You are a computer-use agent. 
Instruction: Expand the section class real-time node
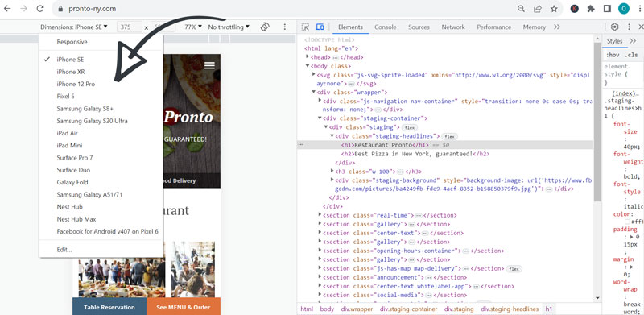(320, 215)
